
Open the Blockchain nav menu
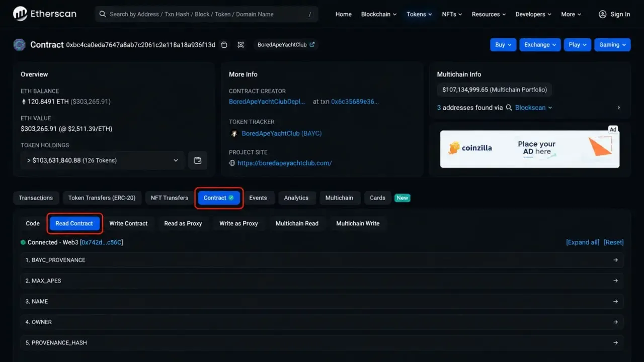pyautogui.click(x=379, y=14)
